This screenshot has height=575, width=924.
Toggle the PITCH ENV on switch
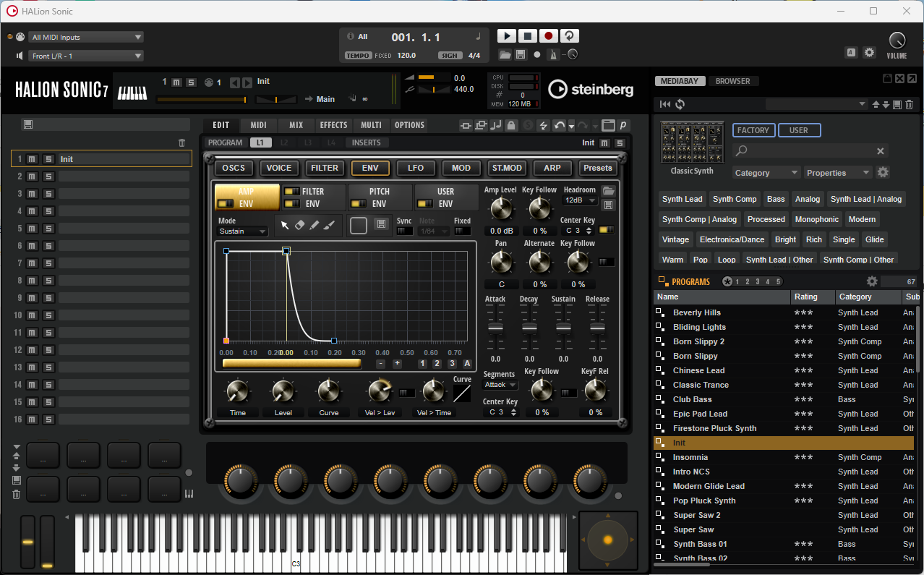[359, 204]
